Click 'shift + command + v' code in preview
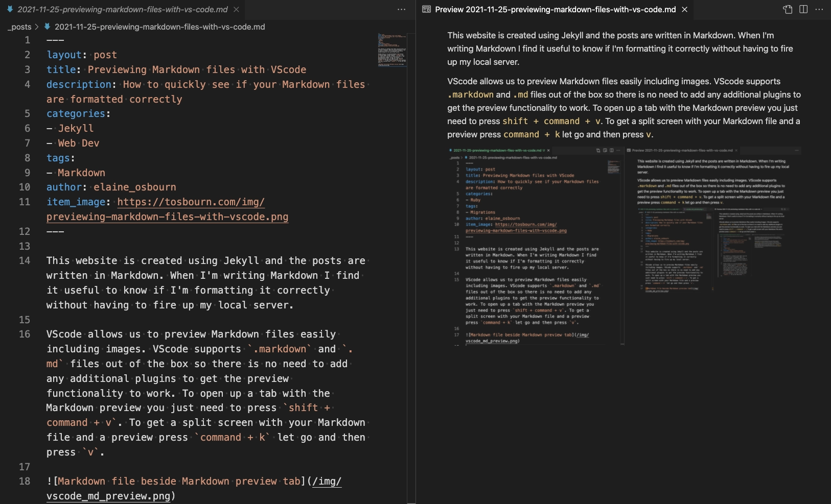831x504 pixels. [552, 121]
